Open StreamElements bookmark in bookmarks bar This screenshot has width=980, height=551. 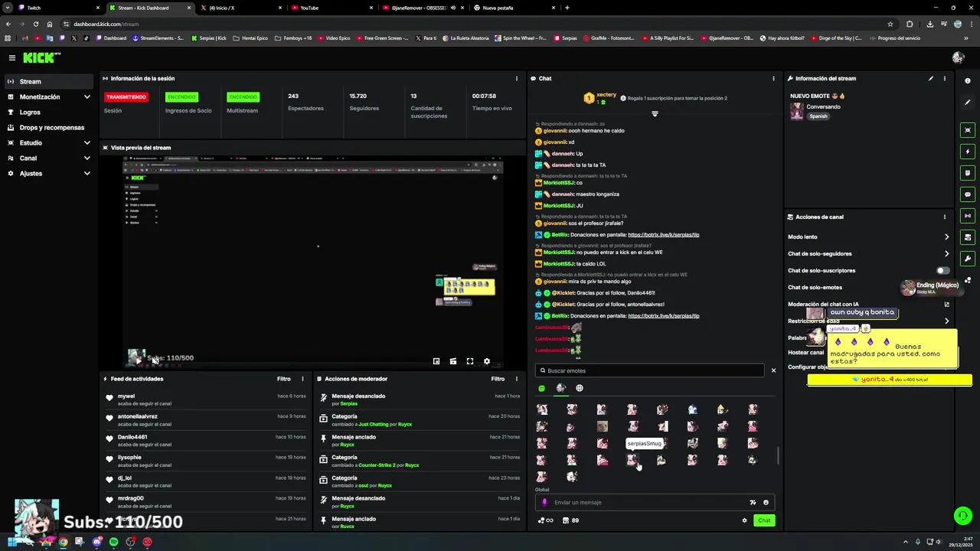coord(158,38)
